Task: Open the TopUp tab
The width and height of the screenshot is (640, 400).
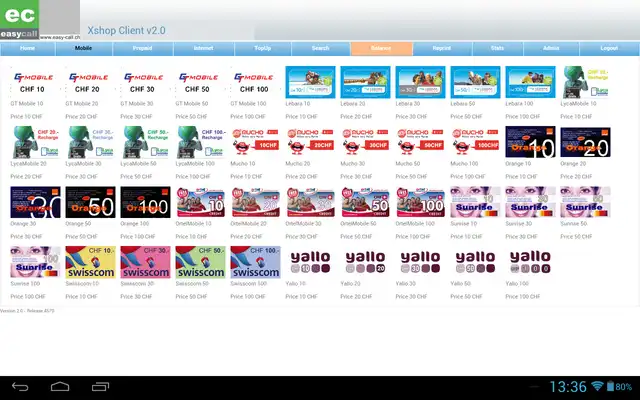Action: pos(262,48)
